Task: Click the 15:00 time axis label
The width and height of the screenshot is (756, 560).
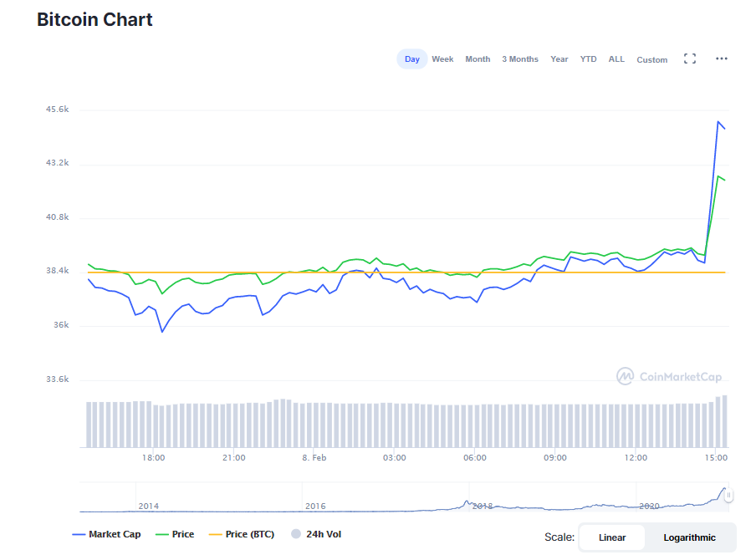Action: (x=716, y=457)
